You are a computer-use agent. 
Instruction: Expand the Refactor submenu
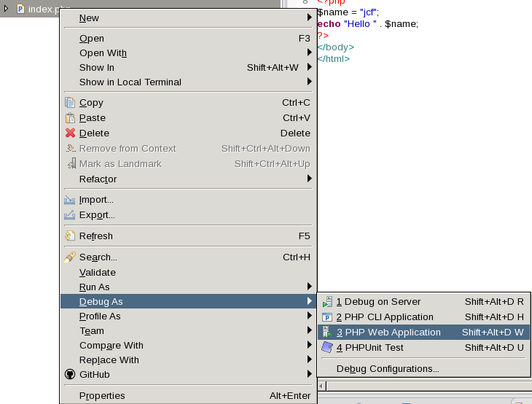click(188, 179)
